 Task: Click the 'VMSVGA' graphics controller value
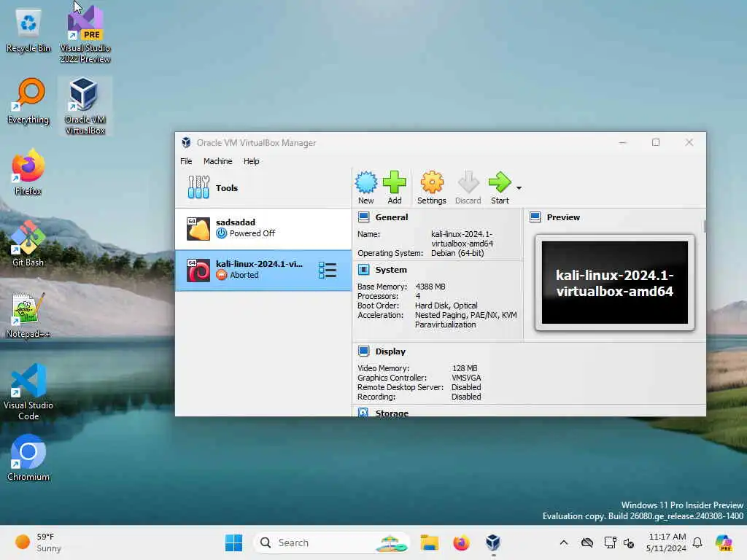466,378
